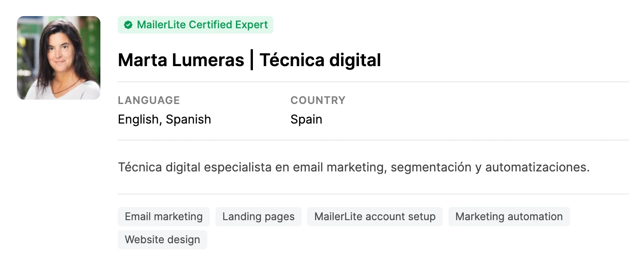Pick the Marketing automation tag
This screenshot has height=268, width=644.
click(x=509, y=217)
